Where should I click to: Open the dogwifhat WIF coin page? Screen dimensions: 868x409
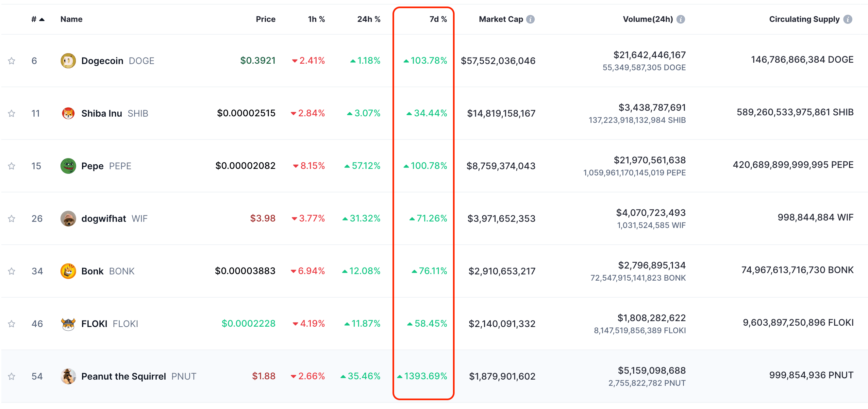[114, 218]
